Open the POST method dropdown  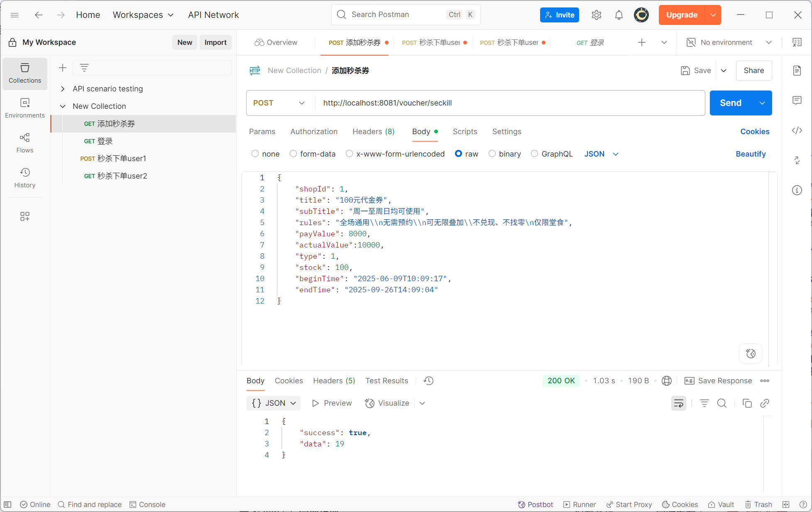click(x=279, y=103)
